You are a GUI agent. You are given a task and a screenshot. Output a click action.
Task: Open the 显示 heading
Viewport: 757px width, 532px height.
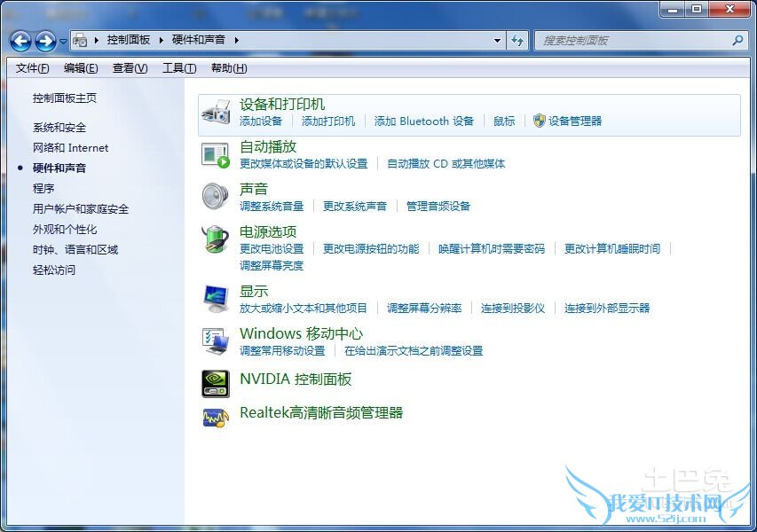(254, 291)
